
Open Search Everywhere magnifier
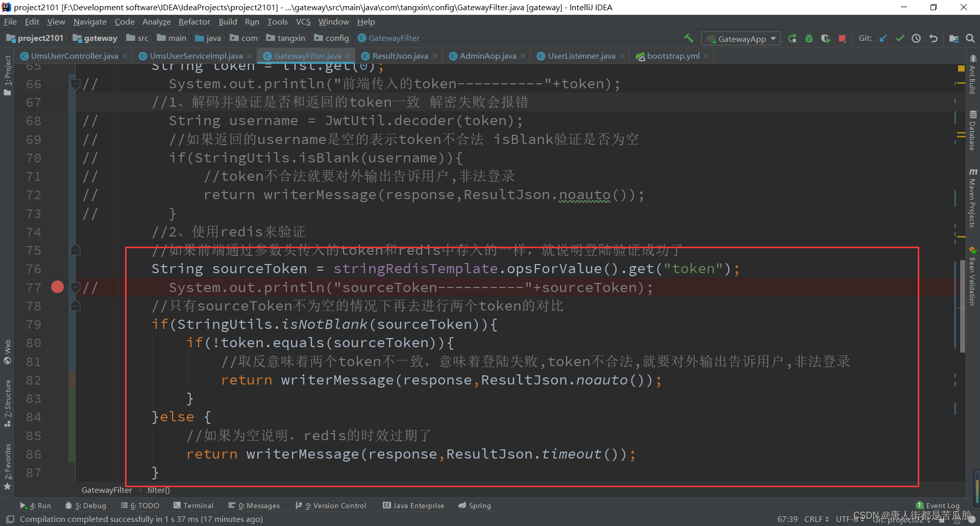click(x=970, y=38)
